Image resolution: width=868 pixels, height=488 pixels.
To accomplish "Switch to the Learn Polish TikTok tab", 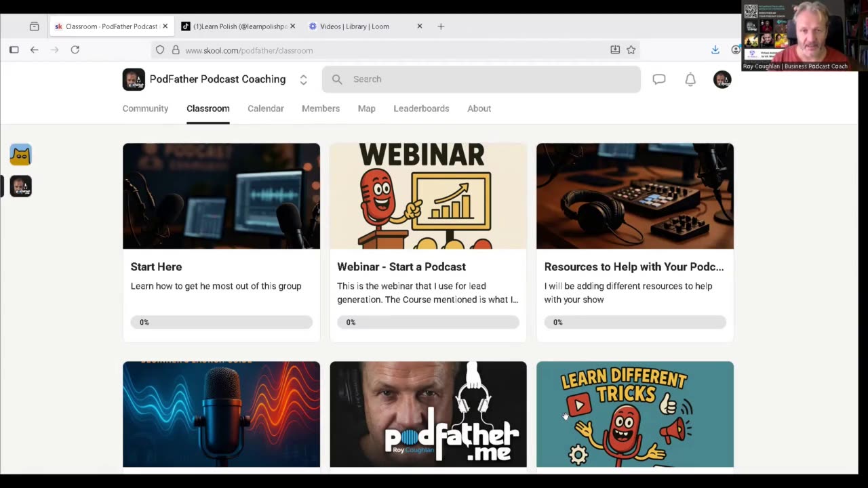I will tap(237, 26).
